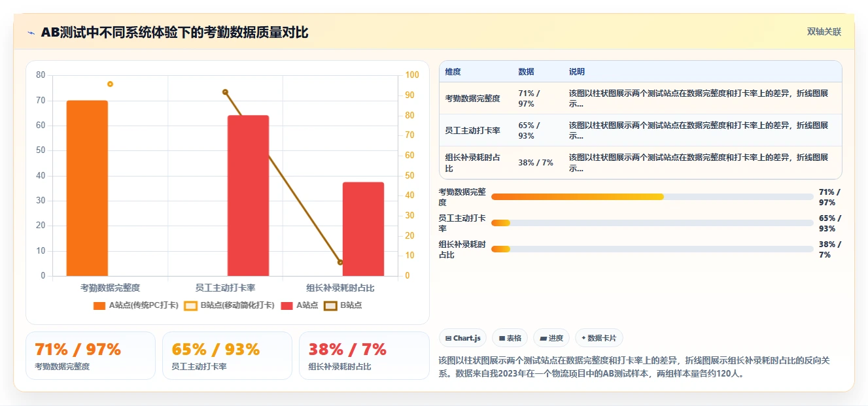Click x-axis label 组长补录耗时占比 under chart
Screen dimensions: 868x406
click(340, 288)
